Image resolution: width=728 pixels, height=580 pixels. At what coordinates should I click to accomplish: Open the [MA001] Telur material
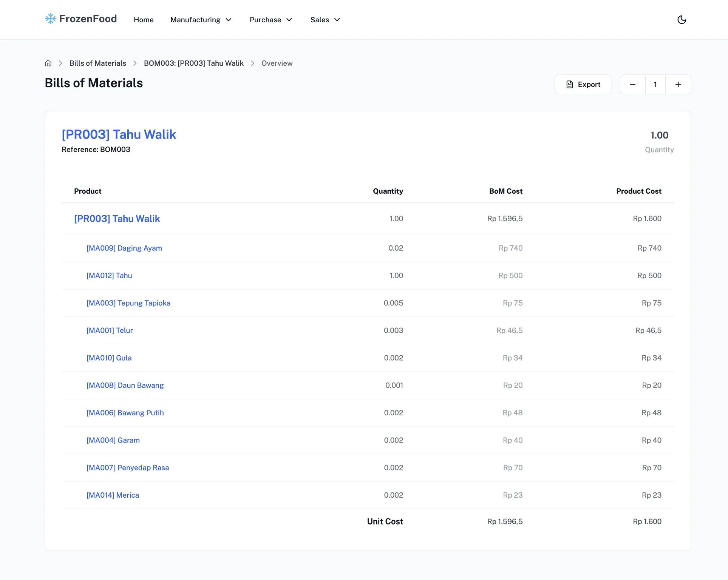tap(110, 330)
